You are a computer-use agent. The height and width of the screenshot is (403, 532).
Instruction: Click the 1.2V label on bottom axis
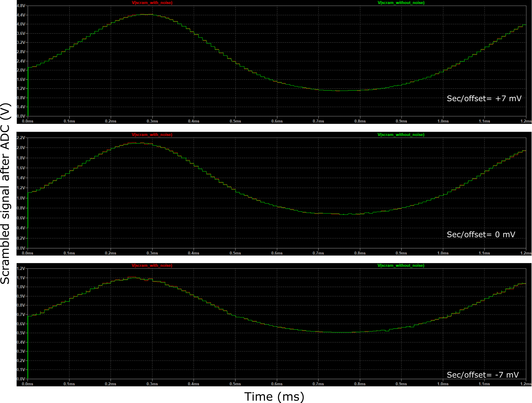(21, 269)
